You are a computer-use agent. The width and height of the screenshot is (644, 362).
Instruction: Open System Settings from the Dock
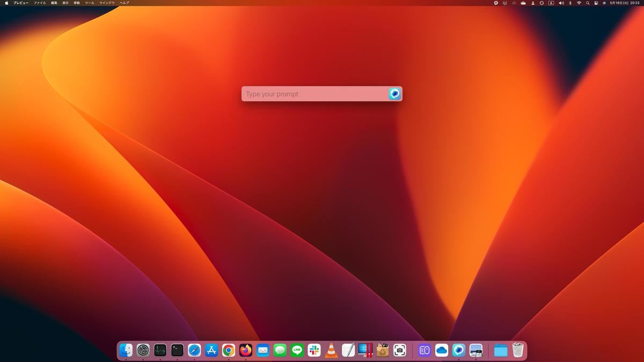point(143,350)
